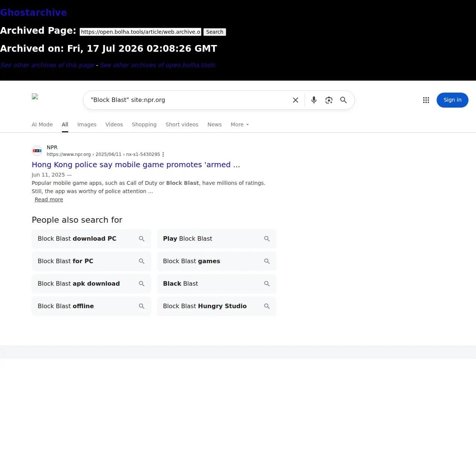Open the News tab
Image resolution: width=476 pixels, height=451 pixels.
(x=215, y=124)
